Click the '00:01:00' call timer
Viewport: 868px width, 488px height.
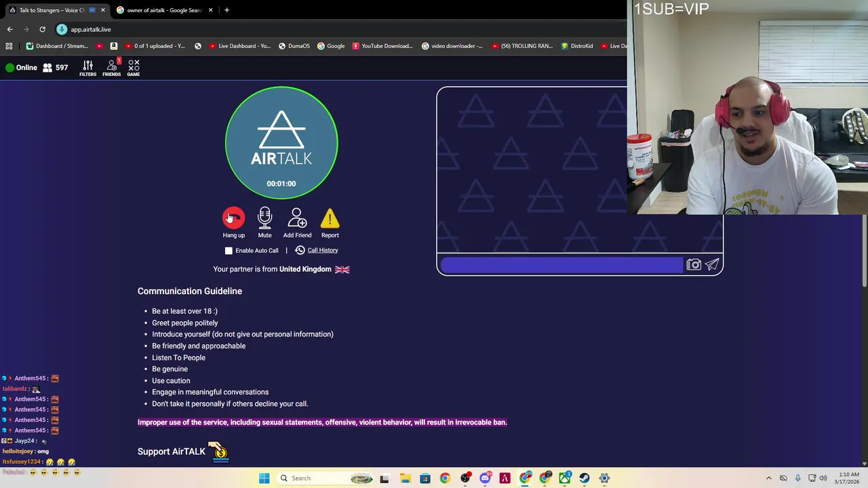click(x=281, y=184)
